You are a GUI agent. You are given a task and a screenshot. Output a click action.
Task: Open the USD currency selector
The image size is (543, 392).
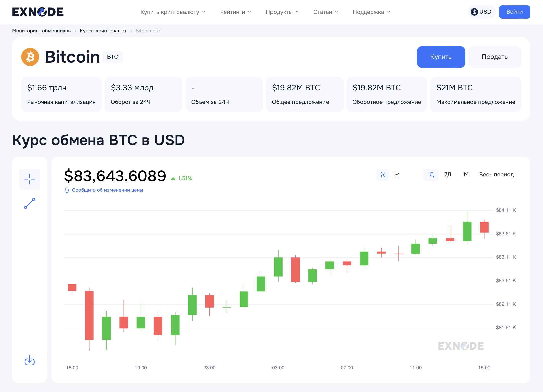coord(481,12)
